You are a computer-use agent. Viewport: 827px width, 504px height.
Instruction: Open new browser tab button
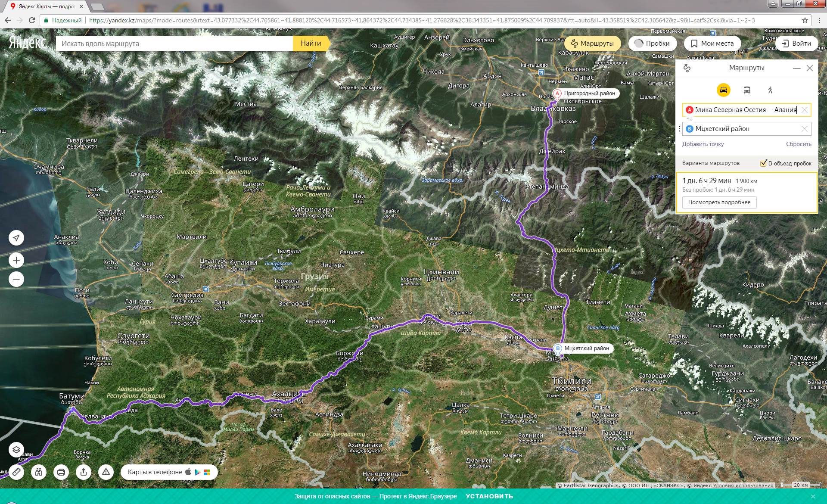(97, 6)
